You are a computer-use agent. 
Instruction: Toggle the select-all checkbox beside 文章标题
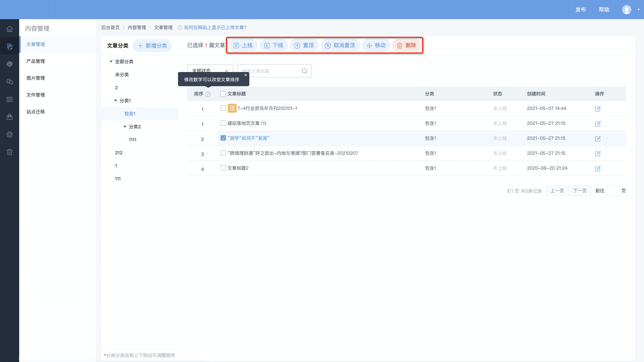point(223,94)
